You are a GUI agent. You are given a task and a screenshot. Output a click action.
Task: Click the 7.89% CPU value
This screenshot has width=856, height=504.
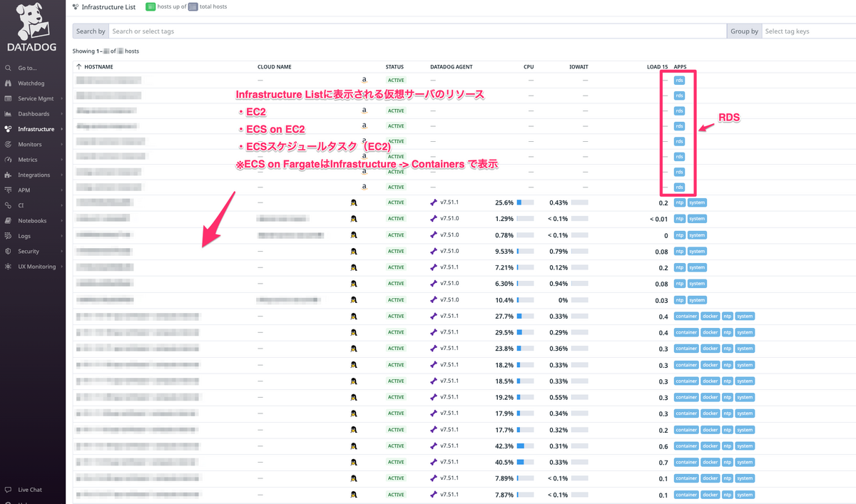504,478
